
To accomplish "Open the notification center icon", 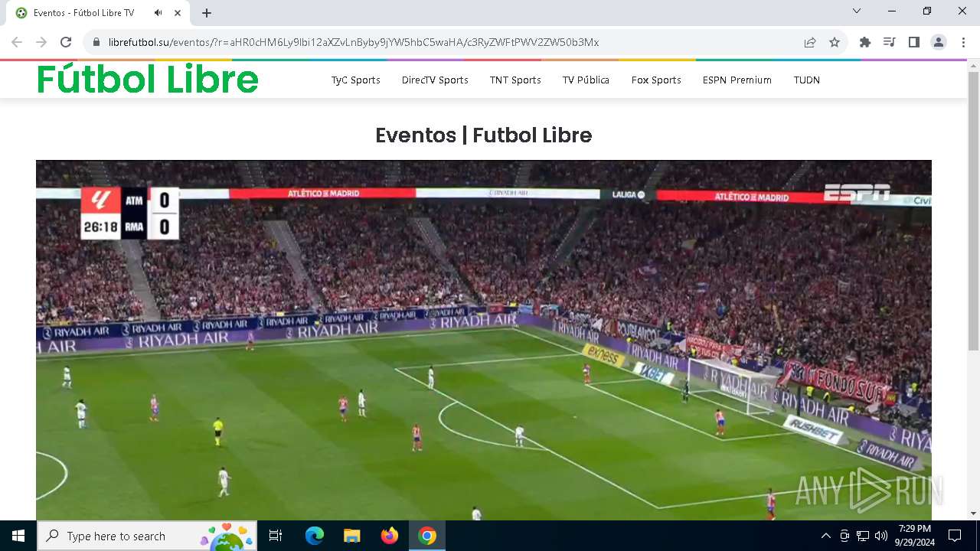I will (955, 536).
